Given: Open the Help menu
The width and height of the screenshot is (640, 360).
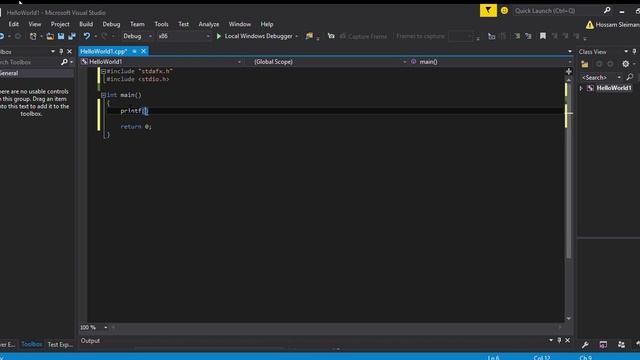Looking at the screenshot, I should [x=267, y=24].
